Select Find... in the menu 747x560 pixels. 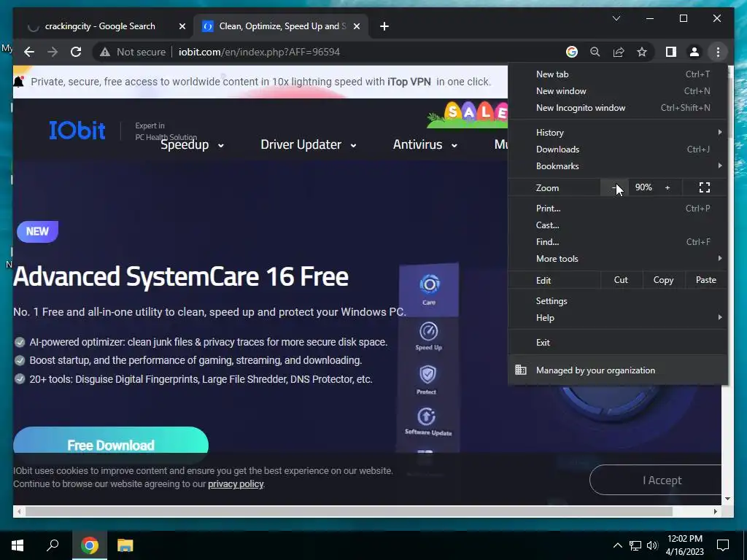pyautogui.click(x=618, y=242)
